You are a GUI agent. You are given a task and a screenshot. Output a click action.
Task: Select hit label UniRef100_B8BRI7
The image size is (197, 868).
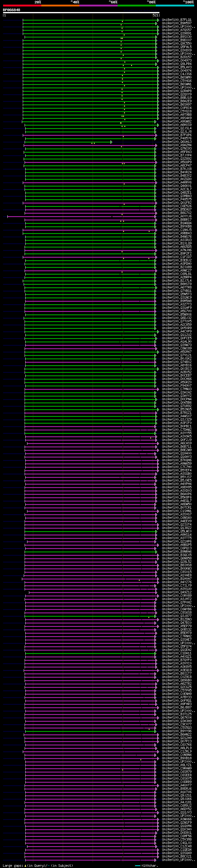tap(177, 220)
